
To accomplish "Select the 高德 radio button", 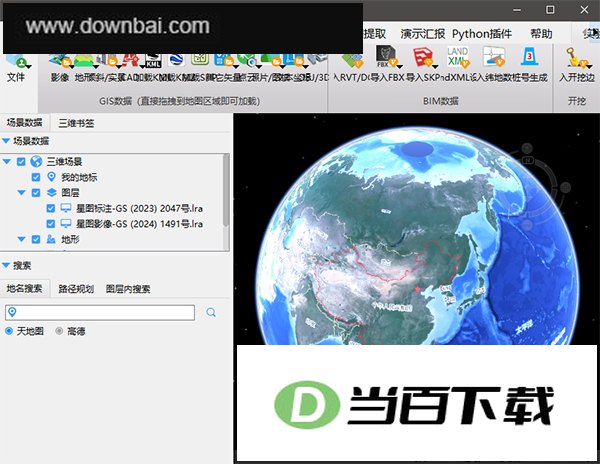I will click(59, 331).
